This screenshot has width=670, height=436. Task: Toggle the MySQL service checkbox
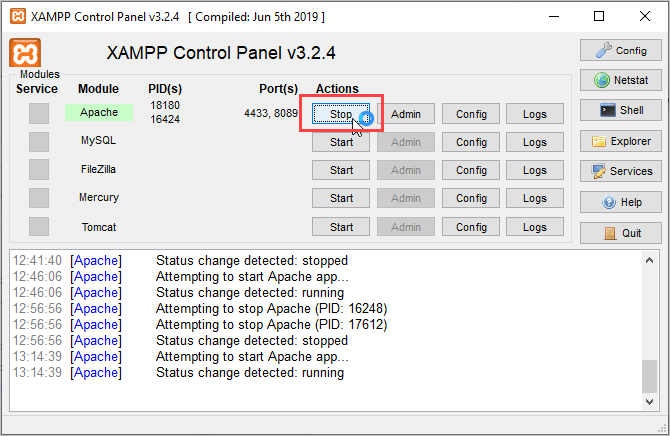[x=39, y=142]
